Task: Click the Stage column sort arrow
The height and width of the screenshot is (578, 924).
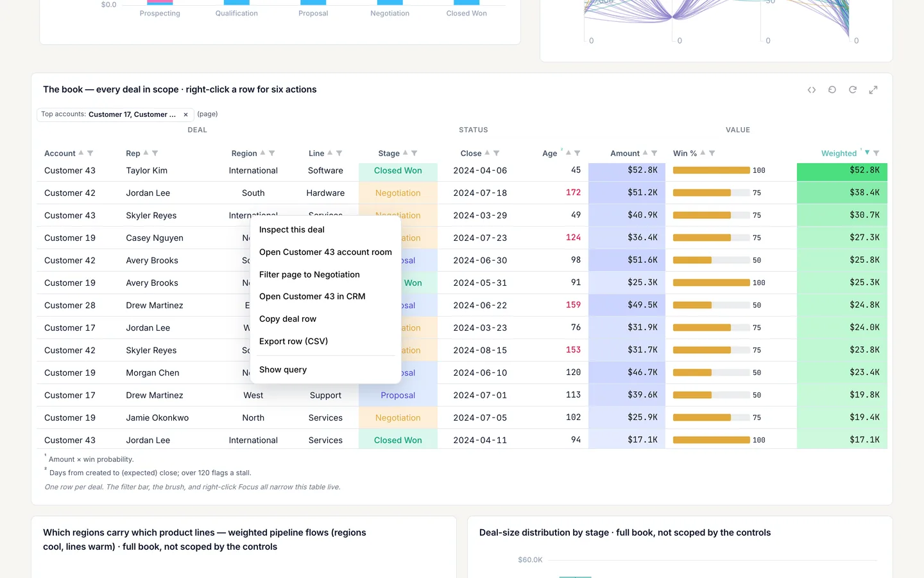Action: [x=405, y=153]
